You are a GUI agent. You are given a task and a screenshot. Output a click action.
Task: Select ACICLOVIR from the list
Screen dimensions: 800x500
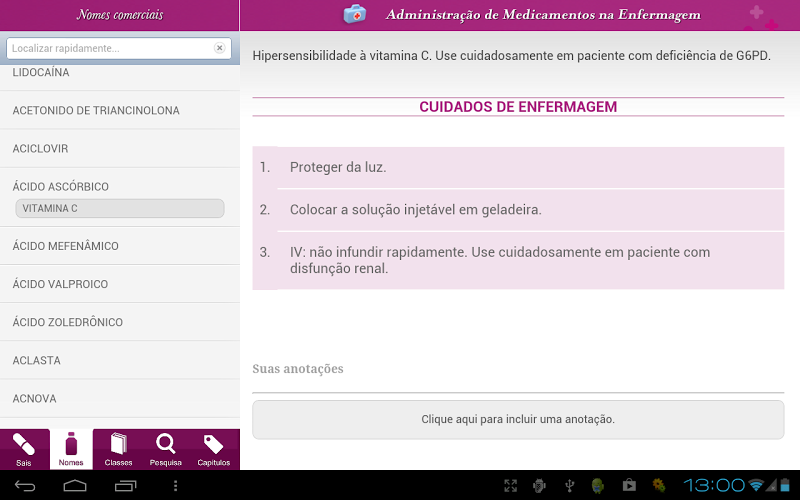click(120, 148)
